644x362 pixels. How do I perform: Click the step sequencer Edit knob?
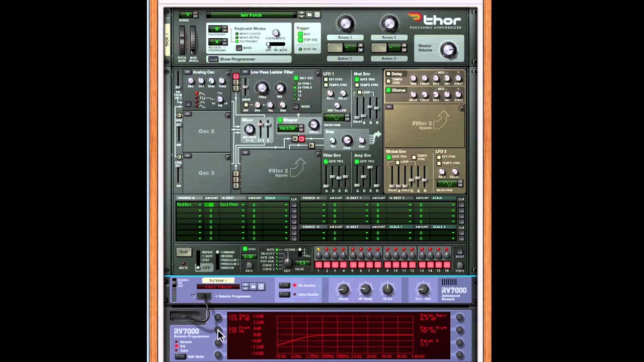click(x=287, y=263)
